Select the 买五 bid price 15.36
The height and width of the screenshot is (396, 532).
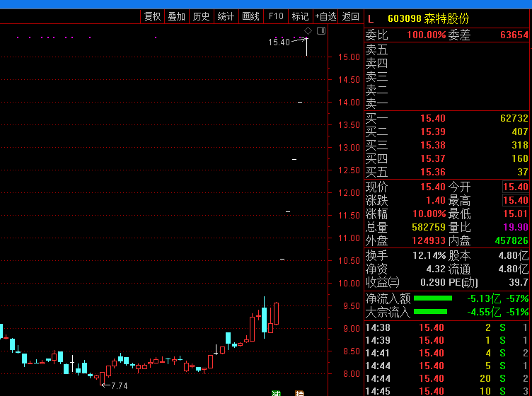click(x=432, y=172)
